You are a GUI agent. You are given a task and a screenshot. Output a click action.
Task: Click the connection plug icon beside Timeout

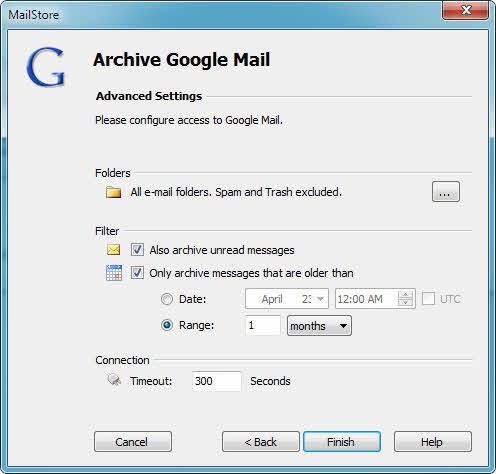tap(114, 380)
